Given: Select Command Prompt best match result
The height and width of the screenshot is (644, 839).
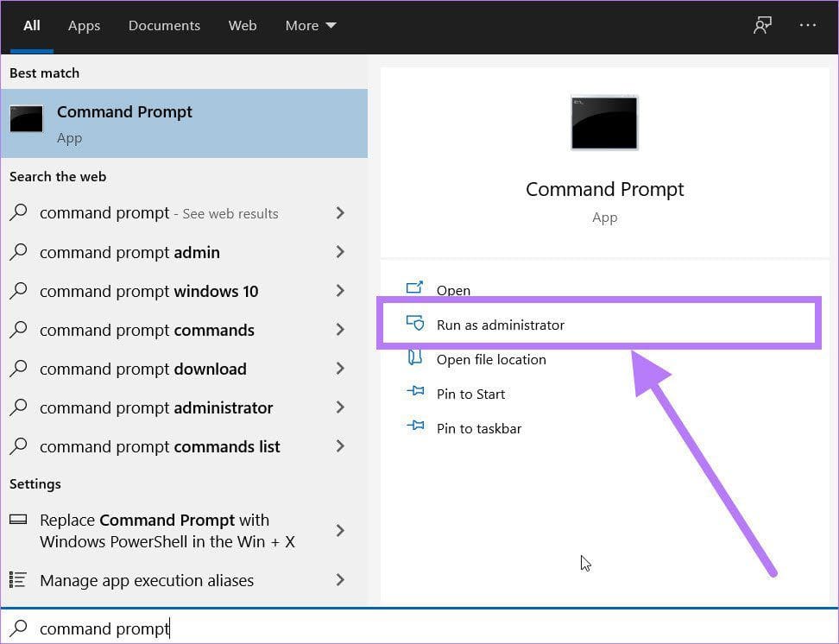Looking at the screenshot, I should click(x=184, y=123).
